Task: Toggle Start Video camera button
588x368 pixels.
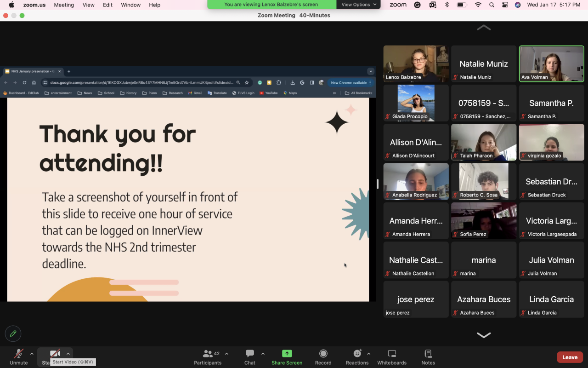Action: [x=55, y=353]
